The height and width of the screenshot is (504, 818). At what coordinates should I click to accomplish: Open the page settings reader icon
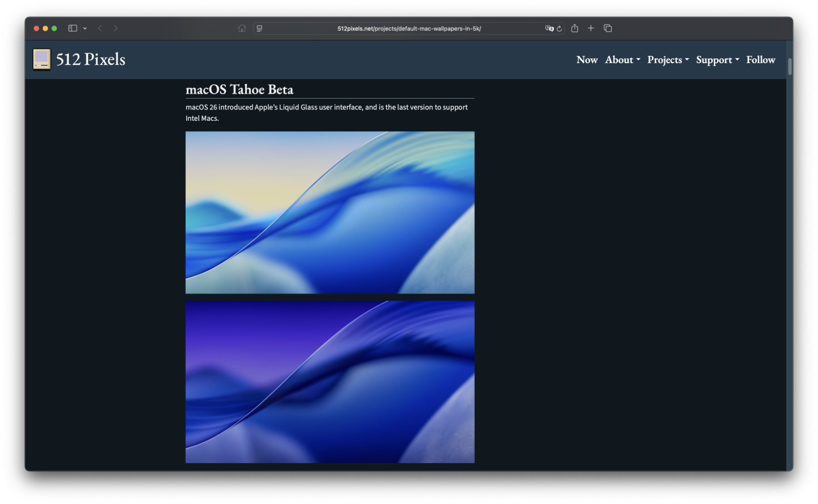tap(259, 28)
